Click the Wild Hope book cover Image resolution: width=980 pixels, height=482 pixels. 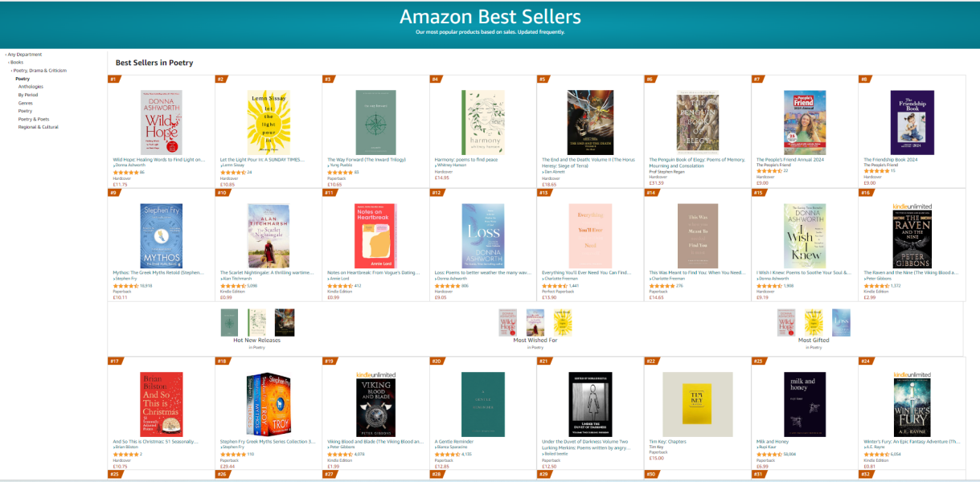[x=161, y=122]
